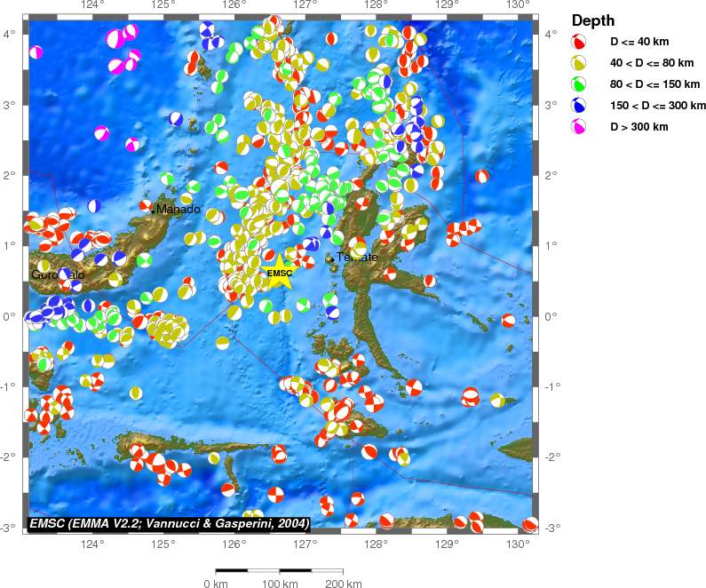Select the Manado city marker dot
The height and width of the screenshot is (588, 706).
pos(153,209)
